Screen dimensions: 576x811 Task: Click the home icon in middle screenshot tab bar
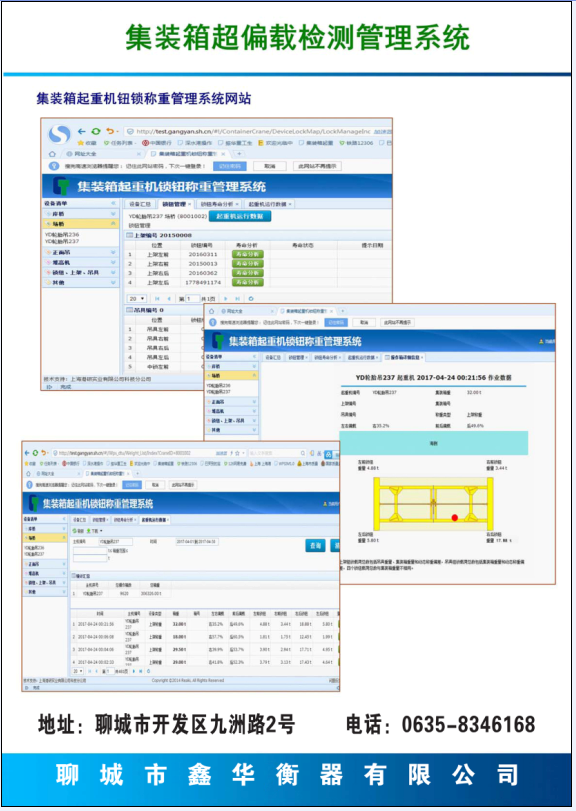[211, 311]
